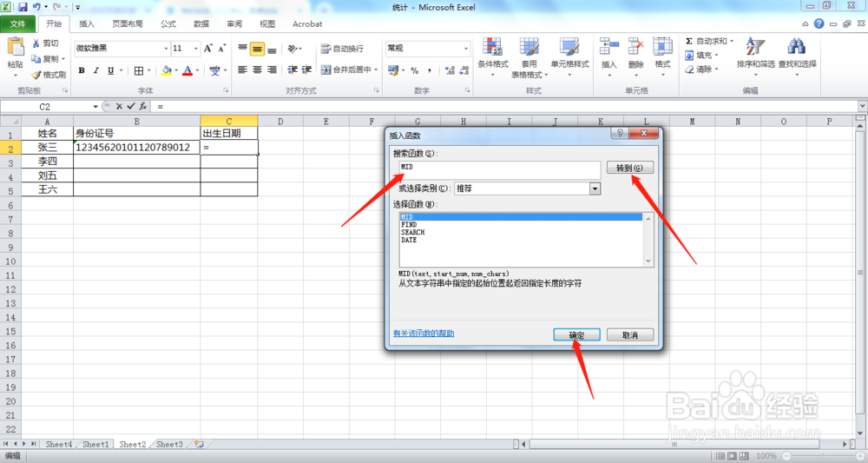Image resolution: width=868 pixels, height=463 pixels.
Task: Open the function help link
Action: [424, 334]
